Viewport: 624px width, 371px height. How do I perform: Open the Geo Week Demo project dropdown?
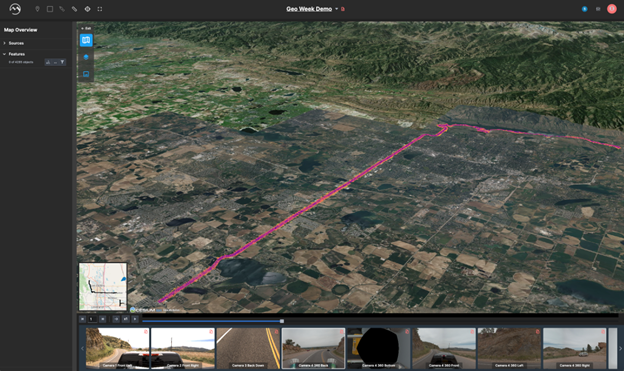(x=336, y=9)
